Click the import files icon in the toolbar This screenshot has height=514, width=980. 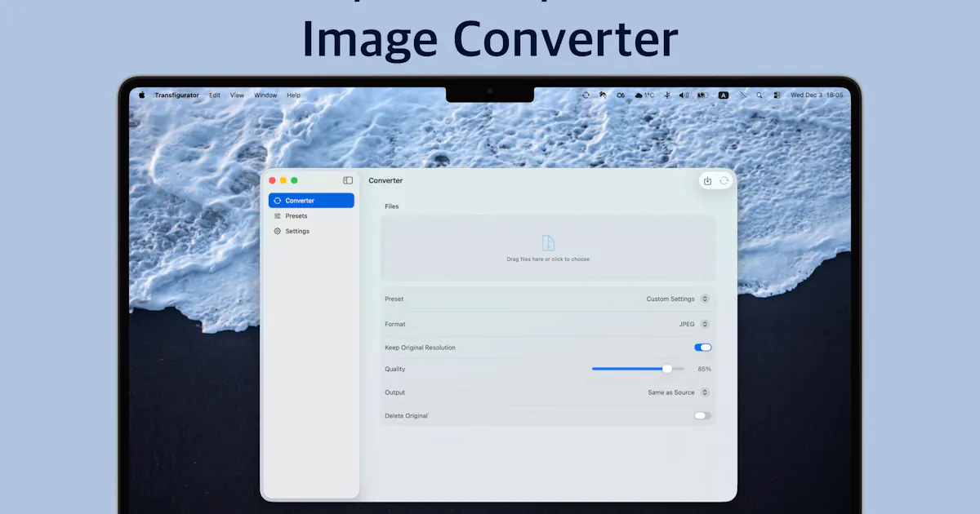coord(708,181)
